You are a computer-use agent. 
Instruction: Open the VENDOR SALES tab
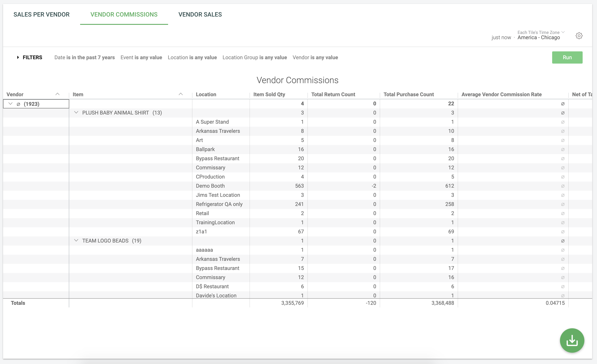click(x=200, y=14)
